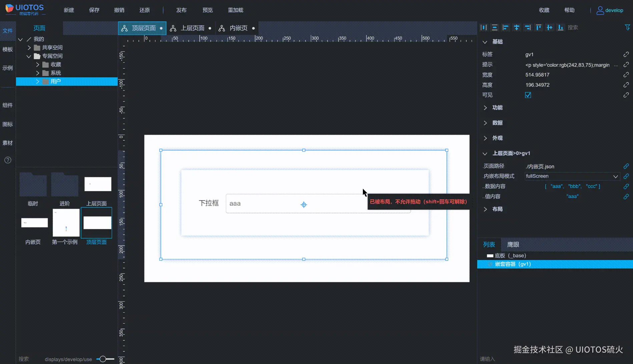Viewport: 633px width, 364px height.
Task: Expand the 外观 properties section
Action: 485,138
